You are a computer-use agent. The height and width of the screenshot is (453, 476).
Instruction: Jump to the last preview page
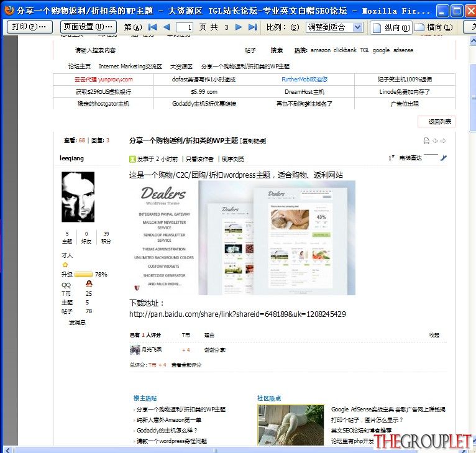click(x=252, y=27)
